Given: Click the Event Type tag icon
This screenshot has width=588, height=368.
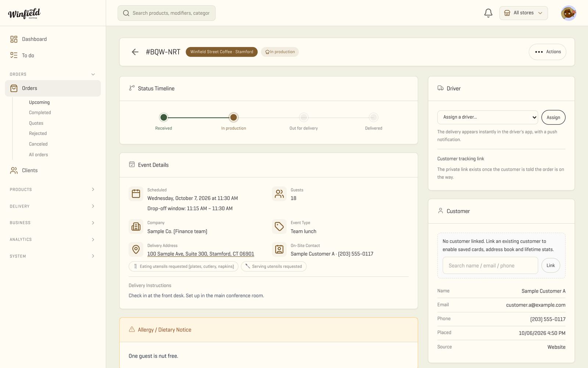Looking at the screenshot, I should point(279,227).
